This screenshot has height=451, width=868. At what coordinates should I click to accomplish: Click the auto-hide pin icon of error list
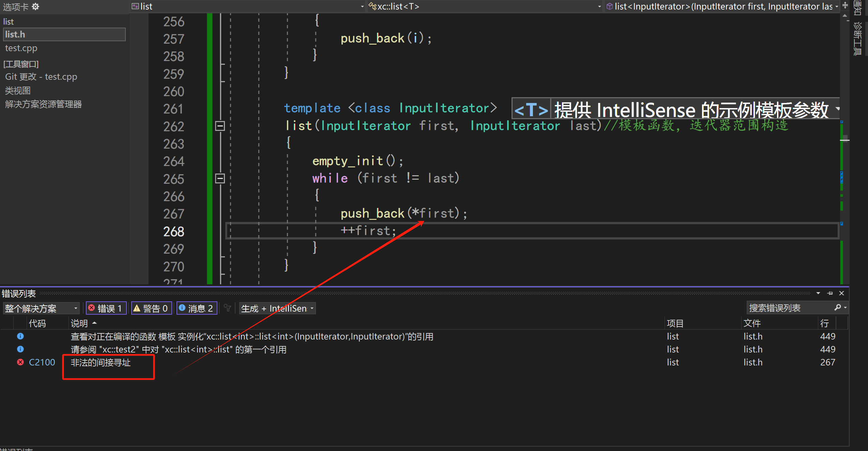pyautogui.click(x=830, y=293)
